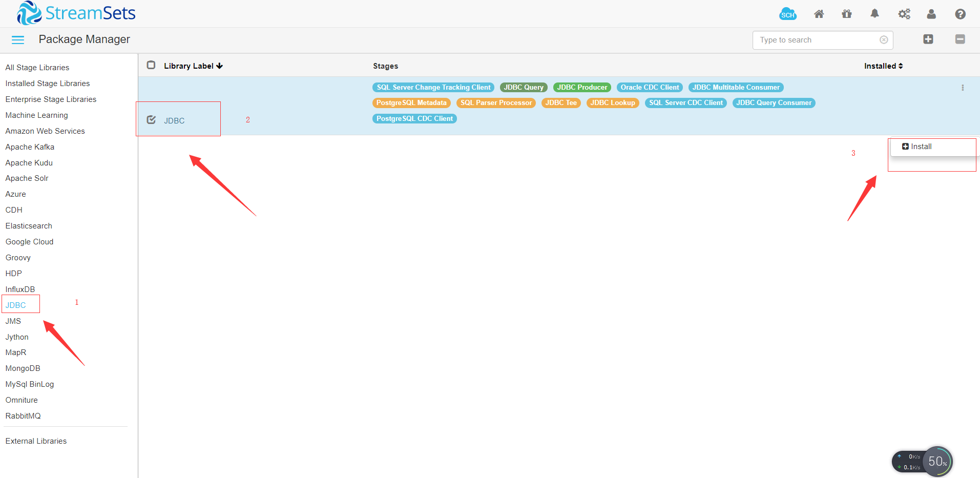The width and height of the screenshot is (980, 478).
Task: Click the Library Label sort arrow
Action: pyautogui.click(x=220, y=66)
